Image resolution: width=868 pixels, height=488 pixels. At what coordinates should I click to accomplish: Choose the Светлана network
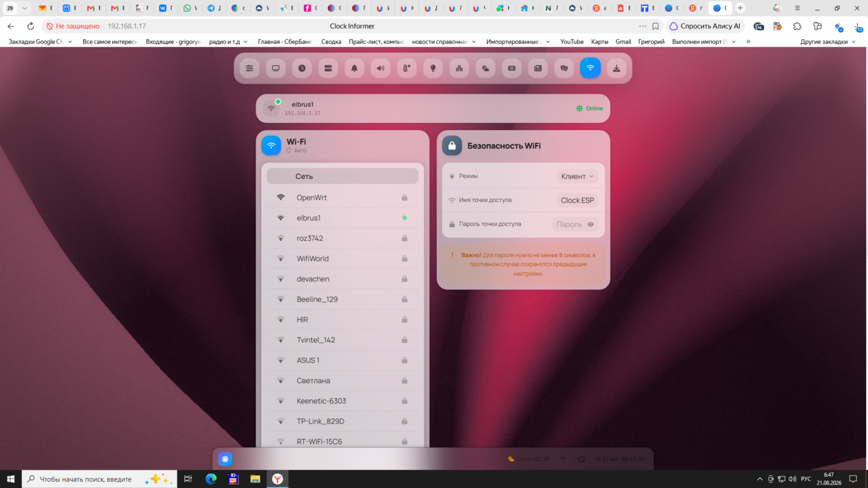pyautogui.click(x=342, y=380)
